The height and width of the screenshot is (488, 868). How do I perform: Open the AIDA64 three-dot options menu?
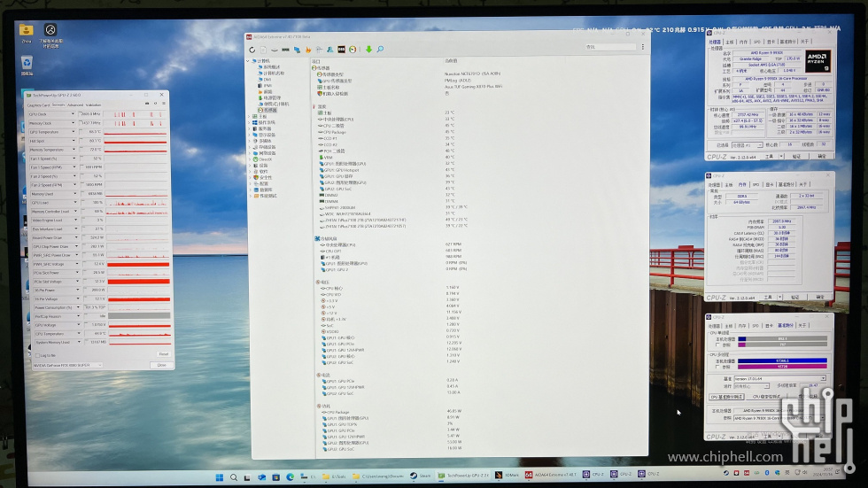coord(643,47)
